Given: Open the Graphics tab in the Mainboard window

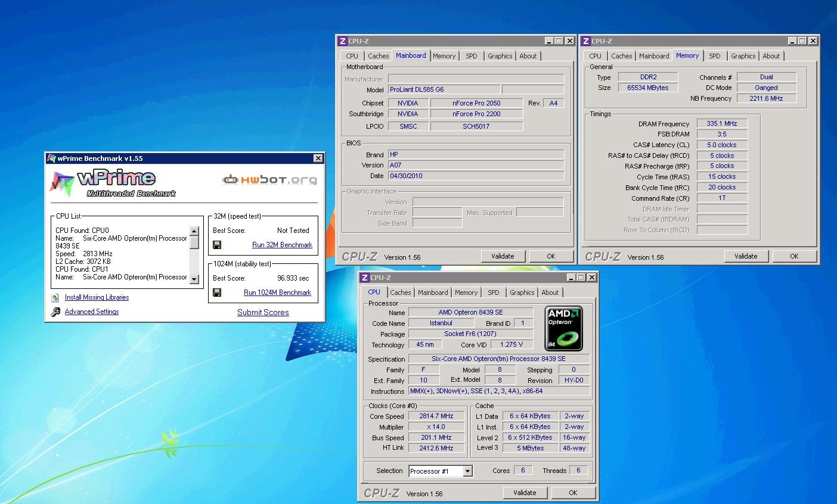Looking at the screenshot, I should click(x=500, y=56).
